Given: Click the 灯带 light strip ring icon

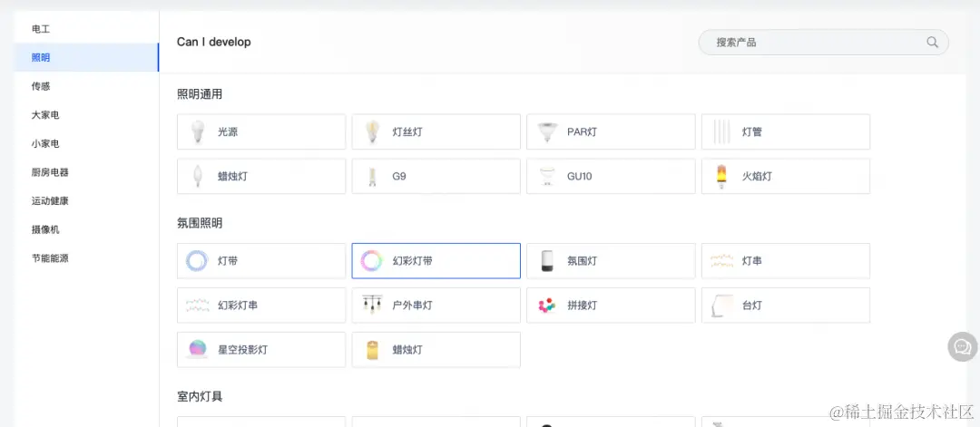Looking at the screenshot, I should 197,261.
